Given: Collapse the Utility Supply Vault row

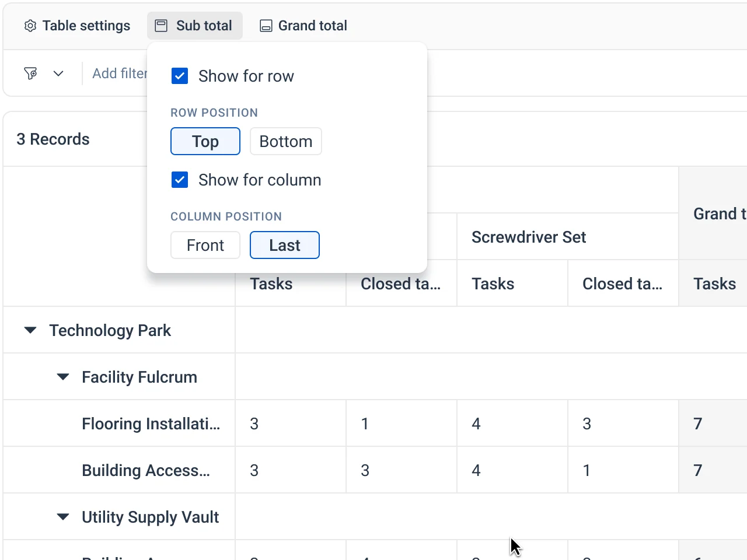Looking at the screenshot, I should pyautogui.click(x=63, y=517).
